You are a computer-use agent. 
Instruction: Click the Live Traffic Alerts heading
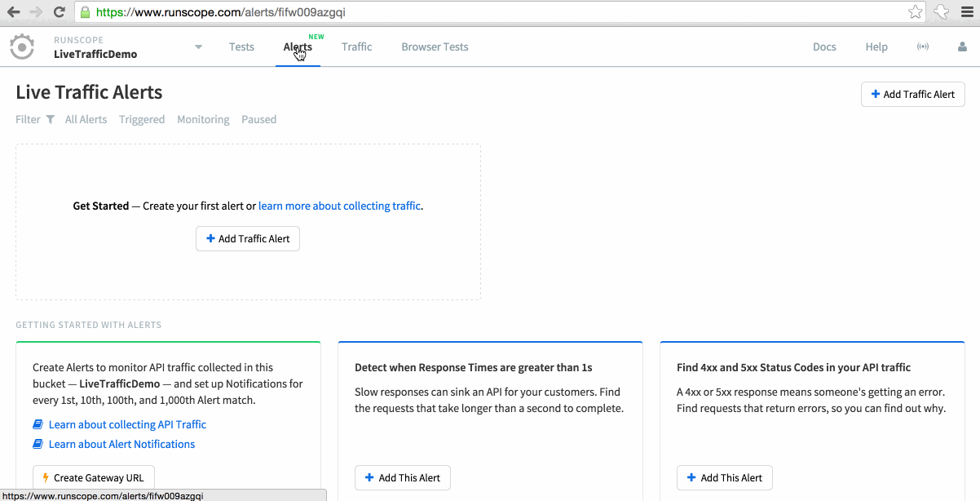pos(89,92)
